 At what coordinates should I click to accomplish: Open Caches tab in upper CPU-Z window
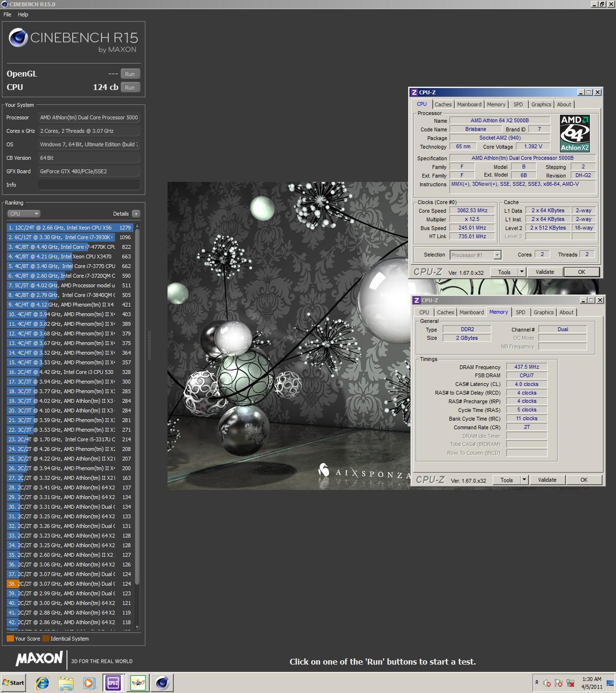443,104
